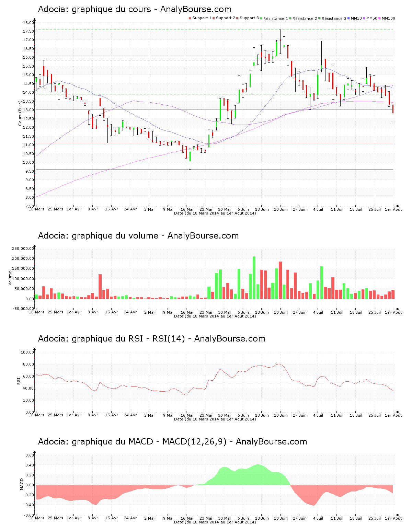Viewport: 412px width, 532px height.
Task: Click the MM20 blue legend swatch
Action: pos(348,18)
